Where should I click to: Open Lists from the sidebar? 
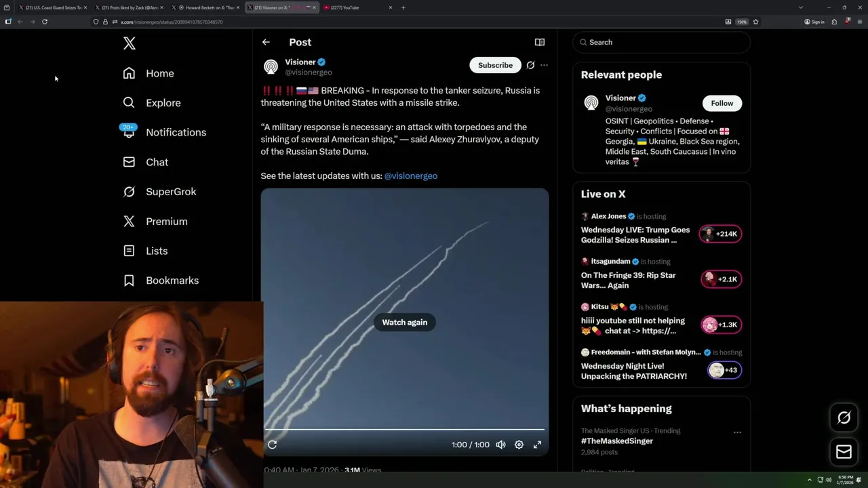coord(146,251)
